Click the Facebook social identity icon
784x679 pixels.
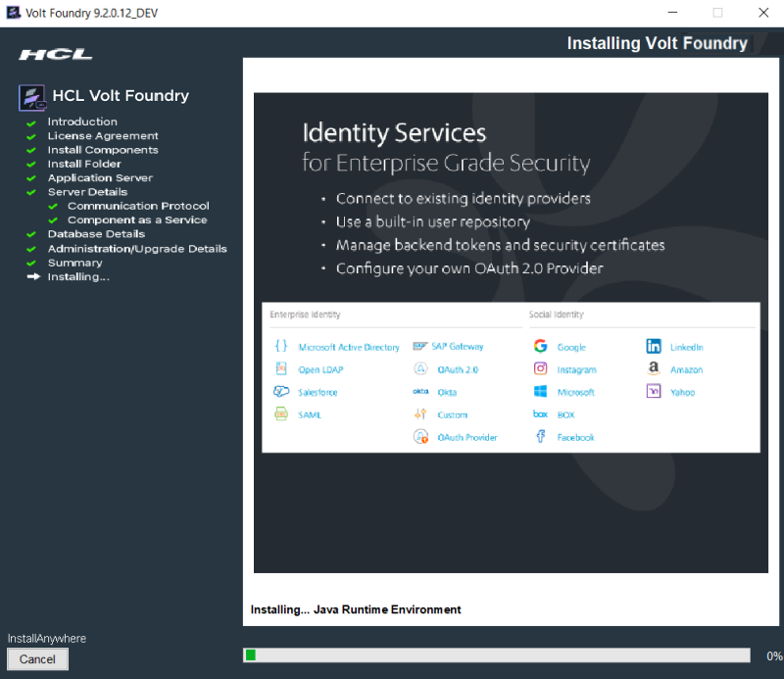(540, 437)
